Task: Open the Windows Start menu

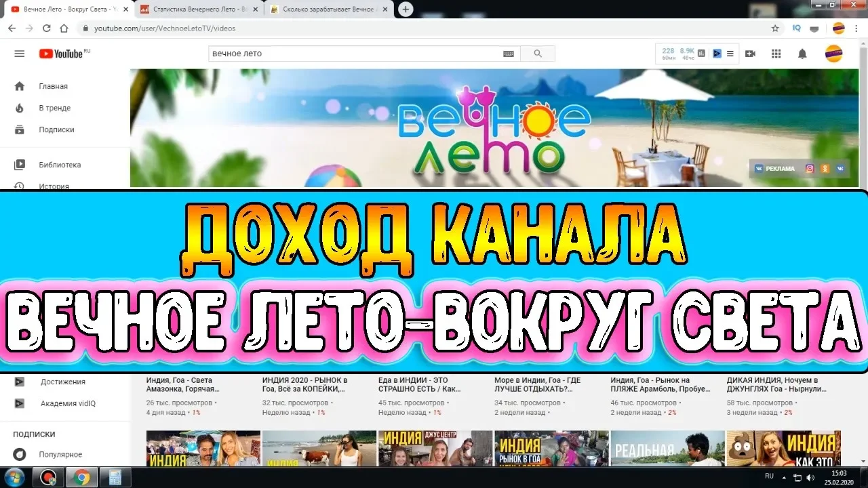Action: (x=14, y=477)
